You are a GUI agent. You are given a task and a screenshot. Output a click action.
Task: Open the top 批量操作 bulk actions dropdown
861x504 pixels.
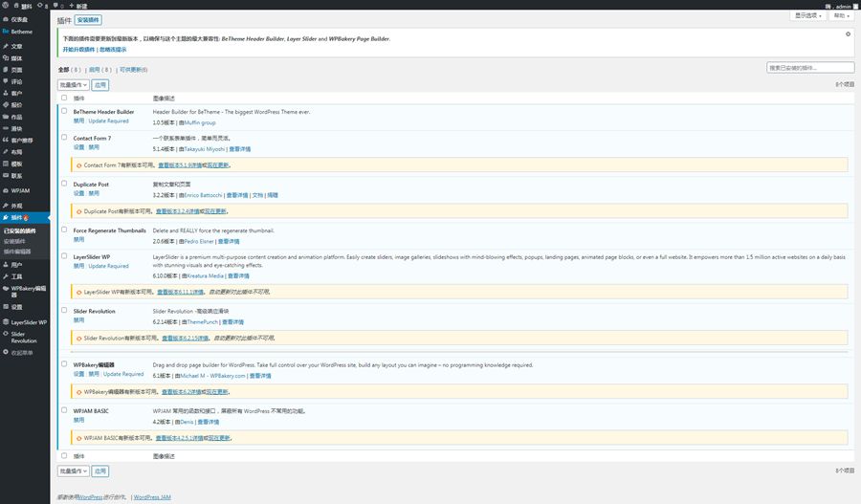(x=73, y=85)
